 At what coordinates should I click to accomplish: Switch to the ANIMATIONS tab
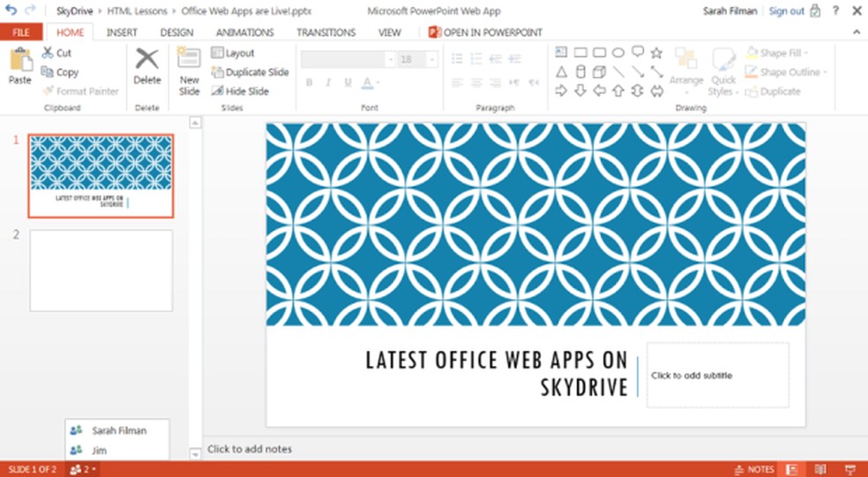click(x=244, y=33)
